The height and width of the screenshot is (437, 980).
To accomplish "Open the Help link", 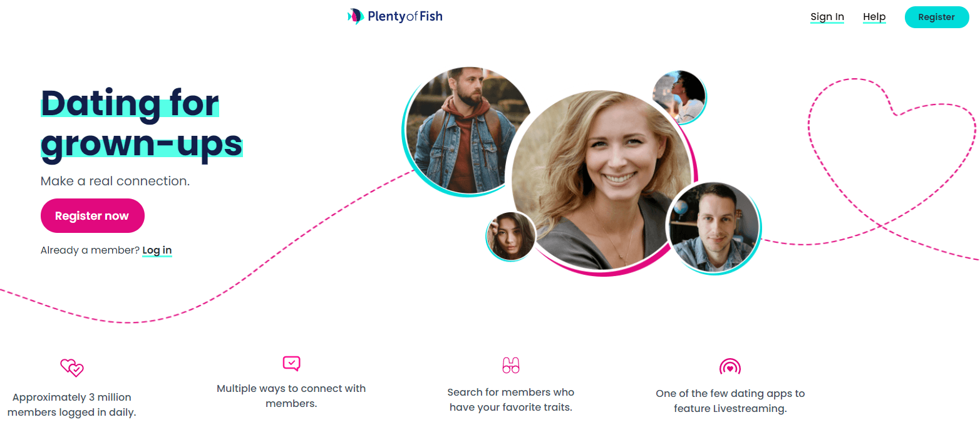I will (874, 17).
